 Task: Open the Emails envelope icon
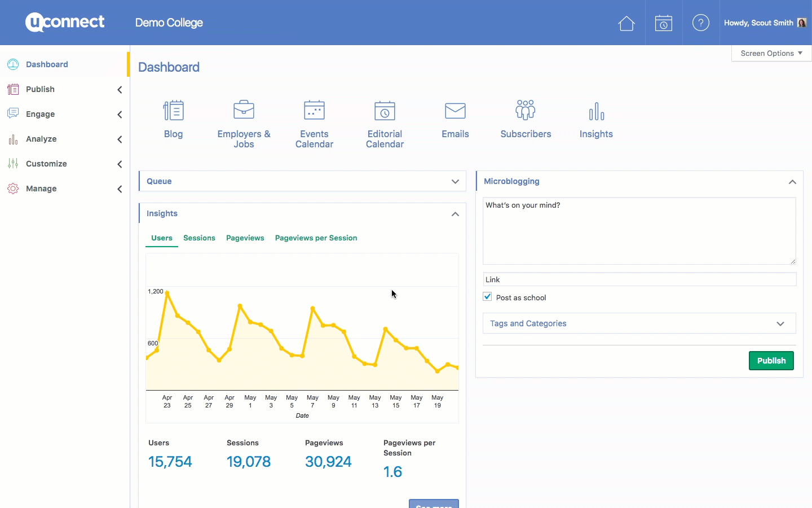[x=455, y=111]
